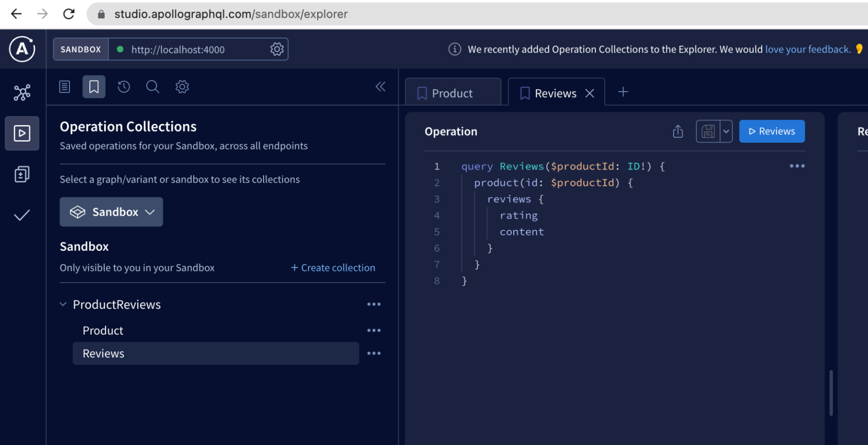Open the Checks checkmark icon in sidebar
Image resolution: width=868 pixels, height=445 pixels.
click(22, 215)
